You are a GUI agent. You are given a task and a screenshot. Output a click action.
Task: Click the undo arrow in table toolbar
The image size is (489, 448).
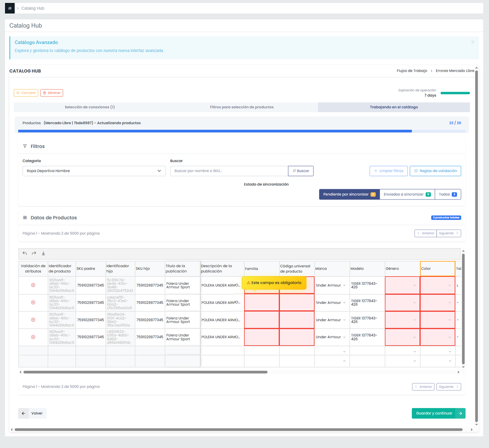[25, 253]
